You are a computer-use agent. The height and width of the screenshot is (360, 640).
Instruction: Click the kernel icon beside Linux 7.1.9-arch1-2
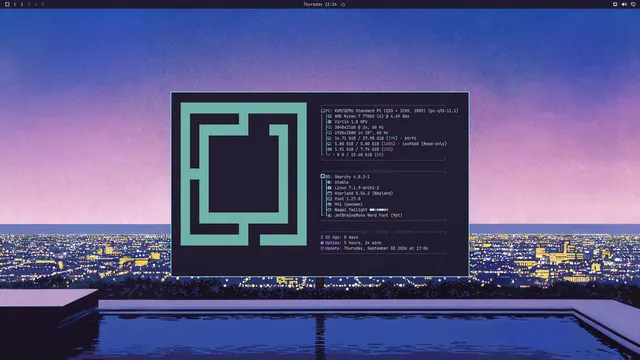(329, 188)
